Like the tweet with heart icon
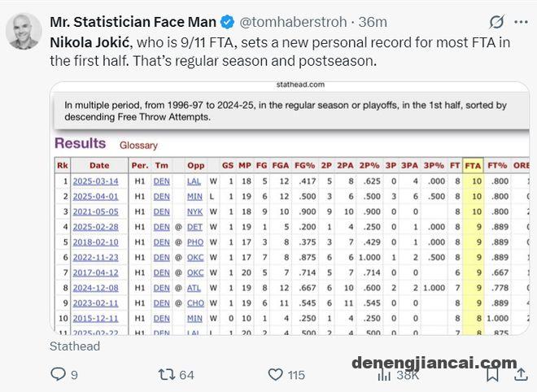This screenshot has height=392, width=537. (275, 375)
